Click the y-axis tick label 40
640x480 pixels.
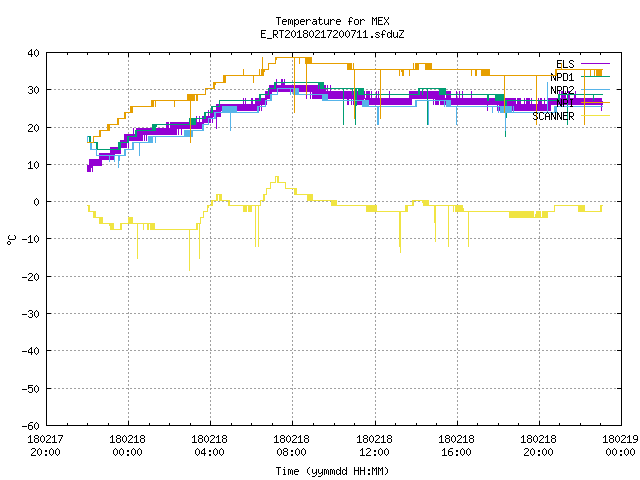[x=33, y=53]
